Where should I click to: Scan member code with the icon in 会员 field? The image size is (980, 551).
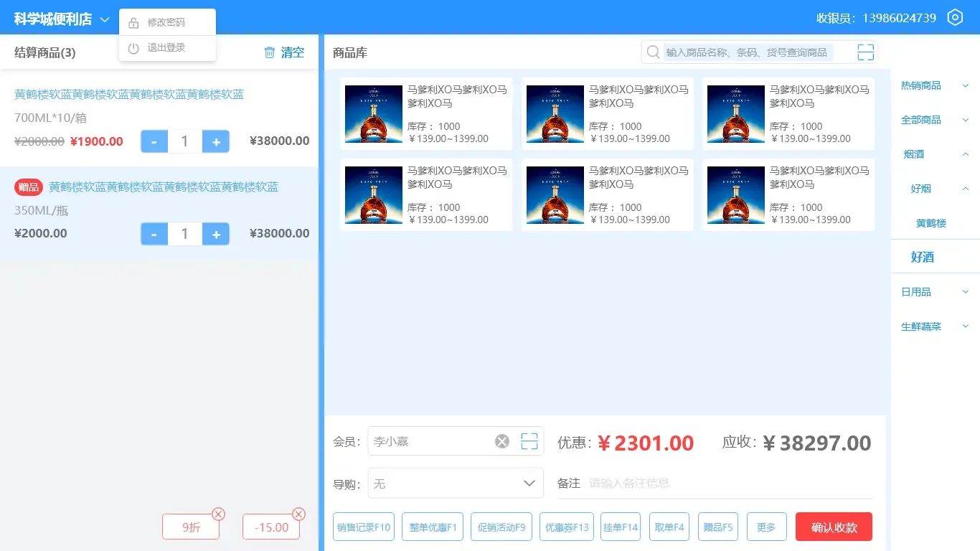tap(529, 441)
